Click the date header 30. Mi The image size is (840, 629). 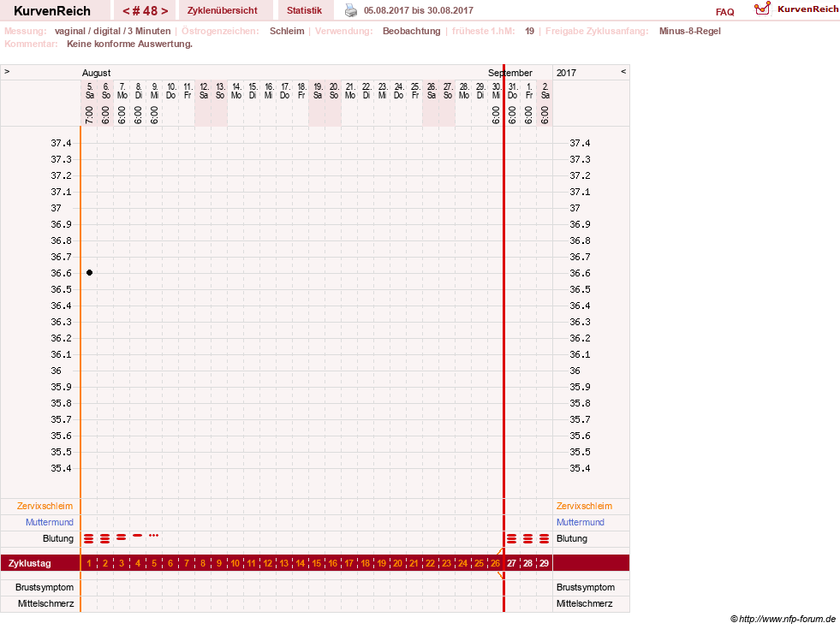pos(497,91)
